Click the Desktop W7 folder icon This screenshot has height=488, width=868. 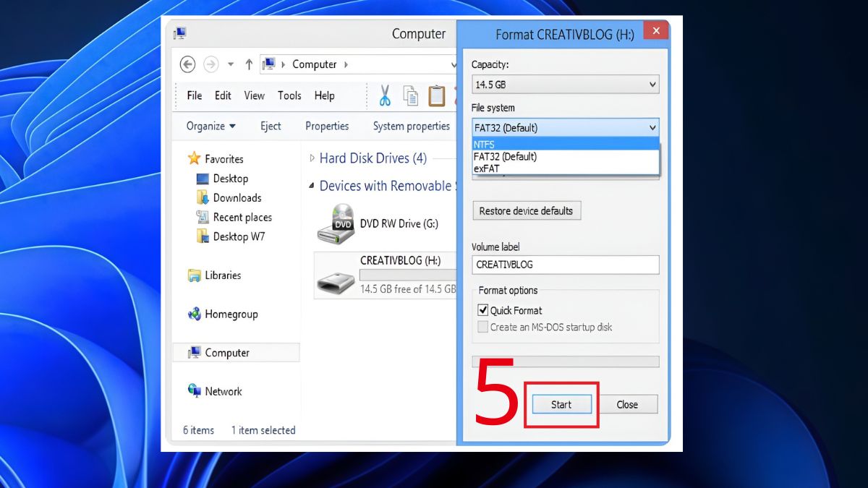pos(203,236)
